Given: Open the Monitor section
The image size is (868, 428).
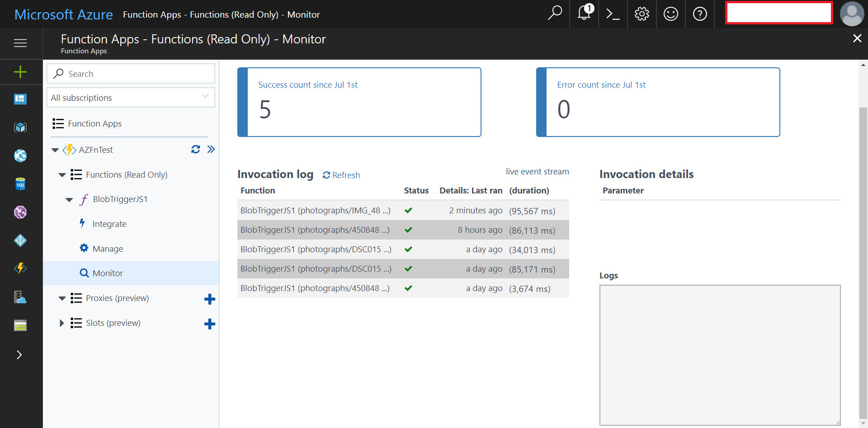Looking at the screenshot, I should [x=108, y=273].
